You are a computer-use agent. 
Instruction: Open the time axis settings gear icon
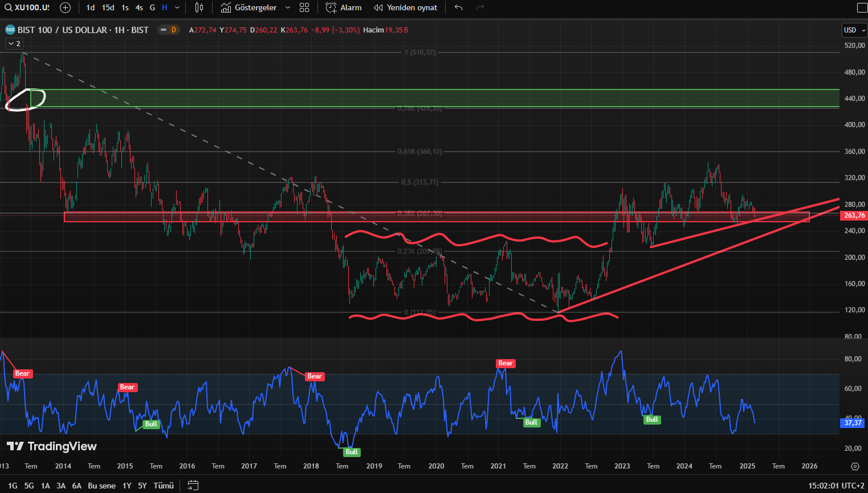click(x=855, y=466)
